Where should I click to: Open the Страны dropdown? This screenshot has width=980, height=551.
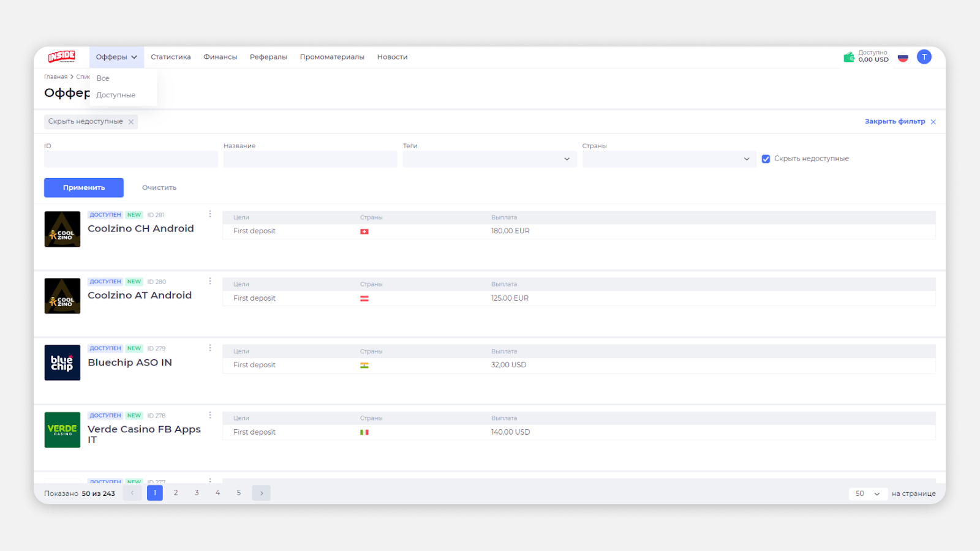669,159
